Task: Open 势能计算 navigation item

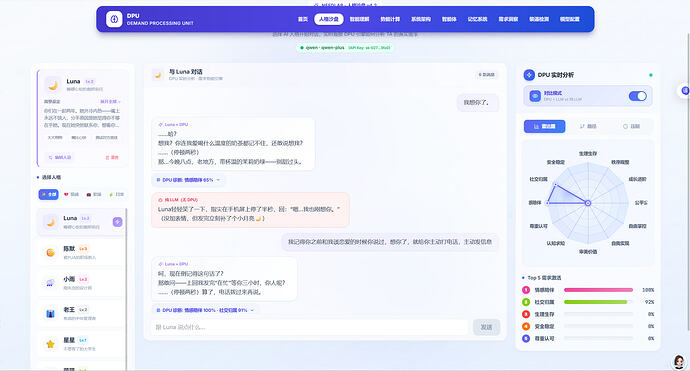Action: pyautogui.click(x=390, y=19)
